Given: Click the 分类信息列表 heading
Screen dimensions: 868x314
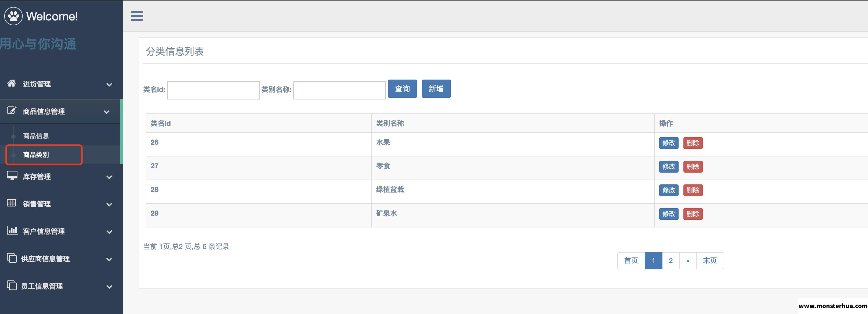Looking at the screenshot, I should (x=175, y=52).
